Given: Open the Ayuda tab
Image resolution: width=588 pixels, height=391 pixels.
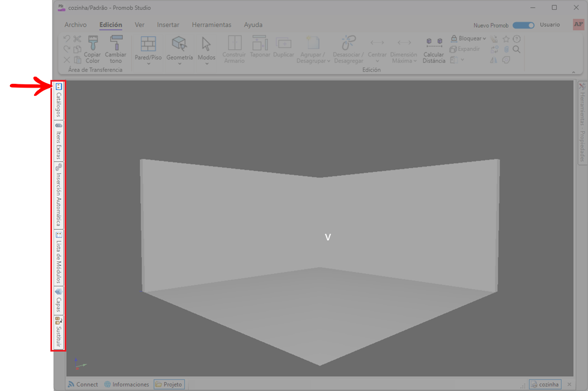Looking at the screenshot, I should (x=253, y=25).
